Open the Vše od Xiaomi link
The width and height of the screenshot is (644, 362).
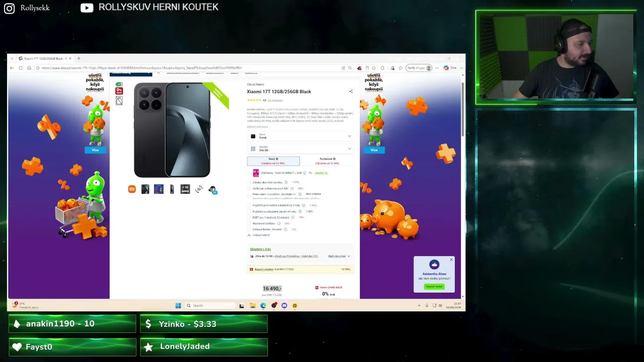[x=256, y=84]
